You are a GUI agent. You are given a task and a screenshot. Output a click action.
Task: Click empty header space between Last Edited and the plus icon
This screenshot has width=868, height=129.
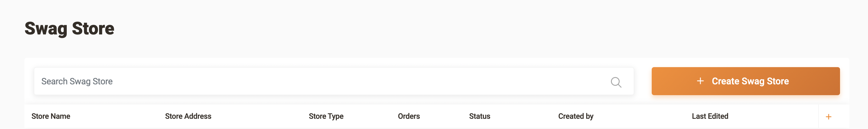(773, 116)
